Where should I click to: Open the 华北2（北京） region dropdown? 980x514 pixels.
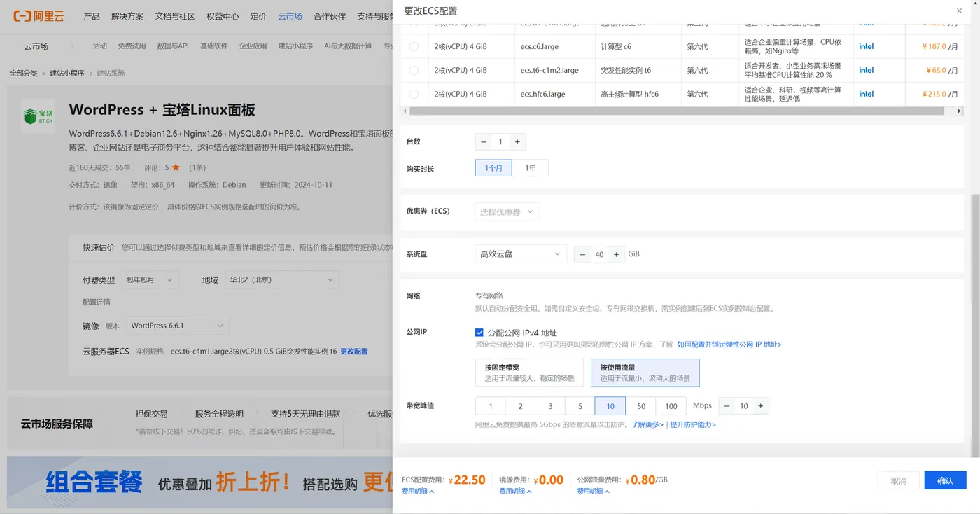point(283,279)
